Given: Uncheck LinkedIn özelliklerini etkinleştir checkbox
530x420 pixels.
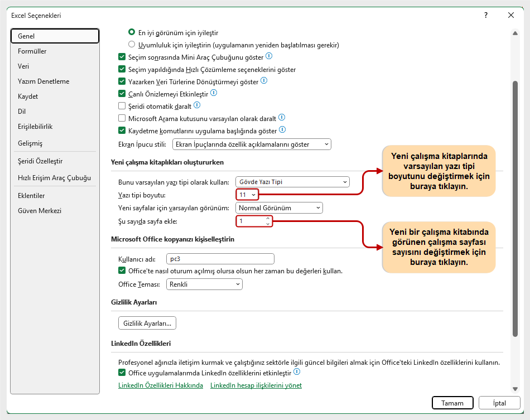Looking at the screenshot, I should coord(122,373).
